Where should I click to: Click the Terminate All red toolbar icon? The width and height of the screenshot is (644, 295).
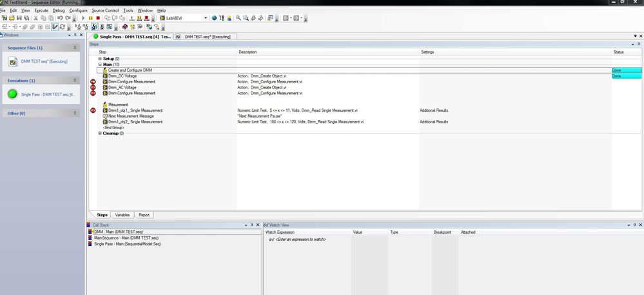(146, 18)
